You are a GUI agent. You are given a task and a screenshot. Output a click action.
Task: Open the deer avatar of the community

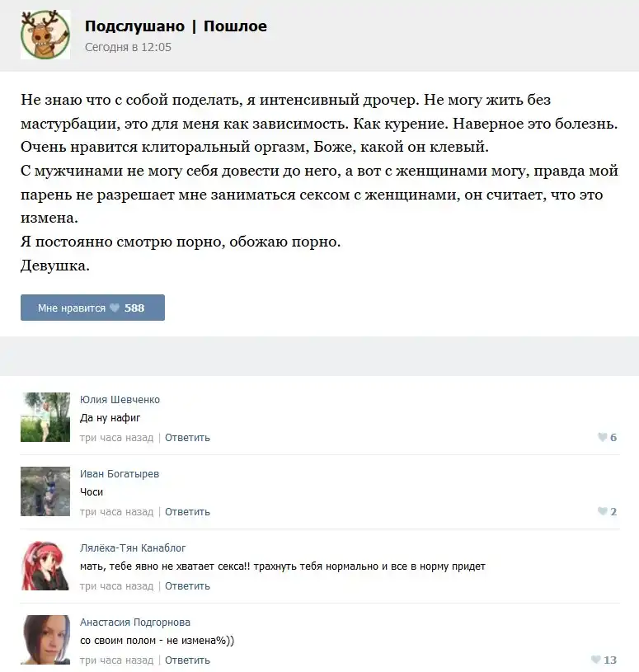pyautogui.click(x=45, y=35)
